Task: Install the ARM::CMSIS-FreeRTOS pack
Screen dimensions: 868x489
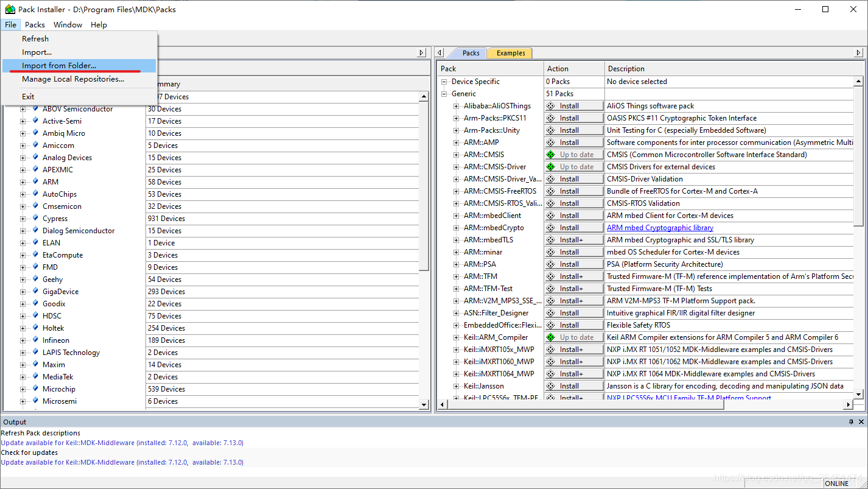Action: 574,191
